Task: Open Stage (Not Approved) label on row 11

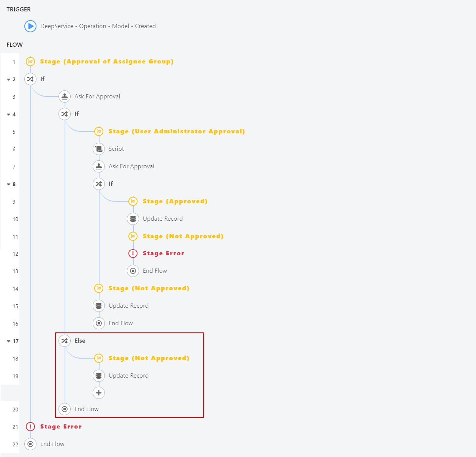Action: [183, 236]
